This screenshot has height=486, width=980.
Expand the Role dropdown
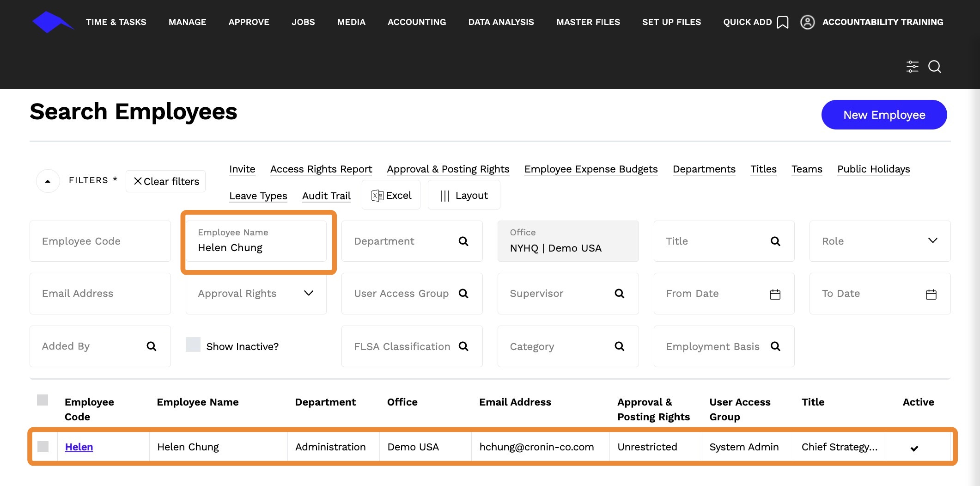932,240
